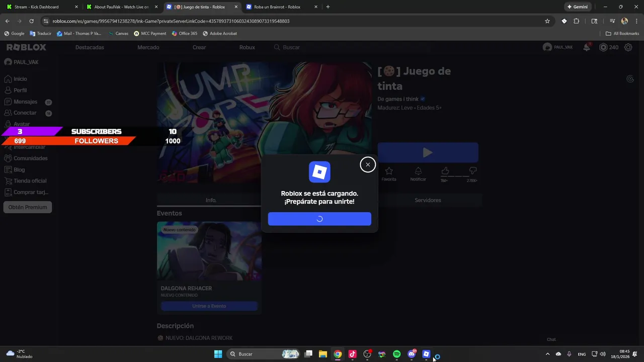This screenshot has width=644, height=362.
Task: Close the Roblox loading dialog
Action: click(368, 164)
